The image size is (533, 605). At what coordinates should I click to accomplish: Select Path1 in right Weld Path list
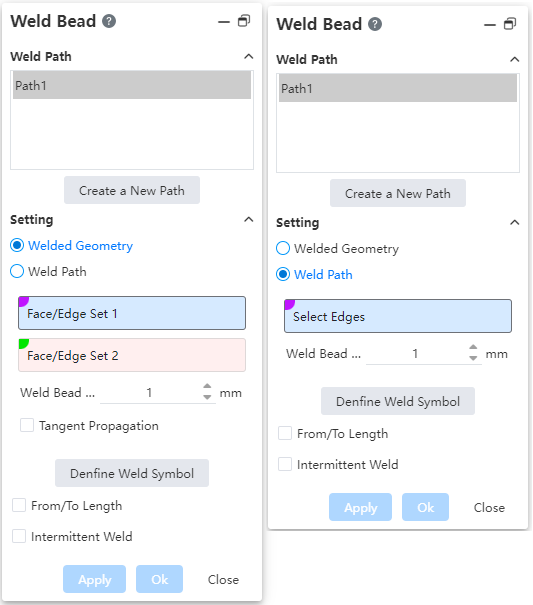coord(398,88)
